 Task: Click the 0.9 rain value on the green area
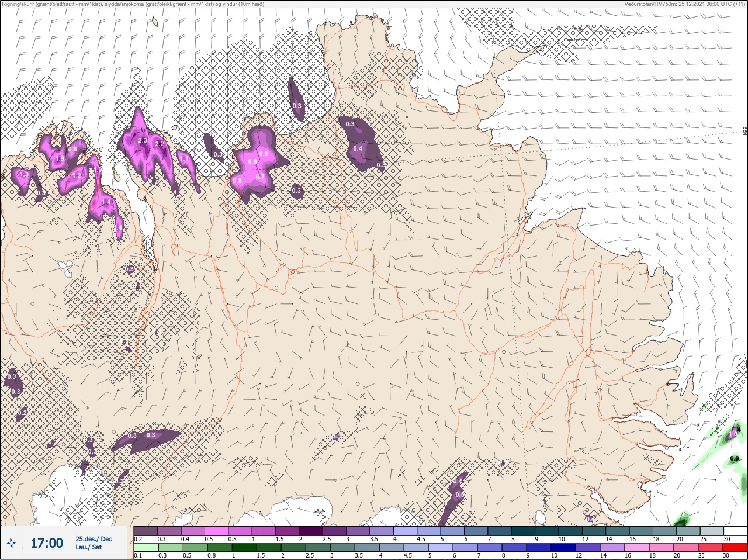click(735, 458)
